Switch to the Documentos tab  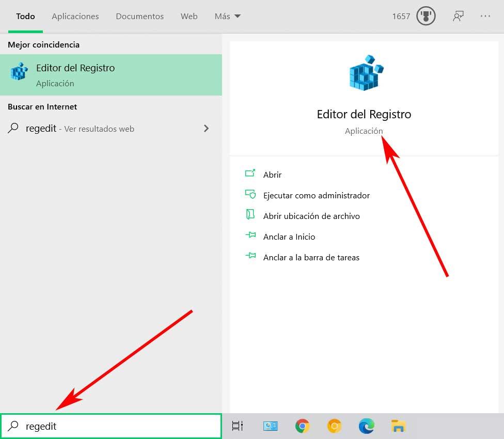coord(139,17)
